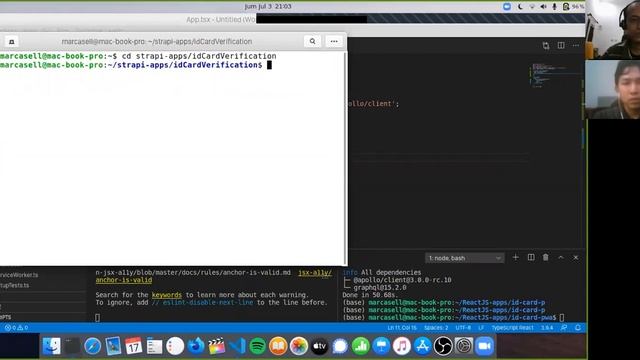Open the jsx-a11y/anchor-is-valid link
This screenshot has height=360, width=640.
(124, 280)
